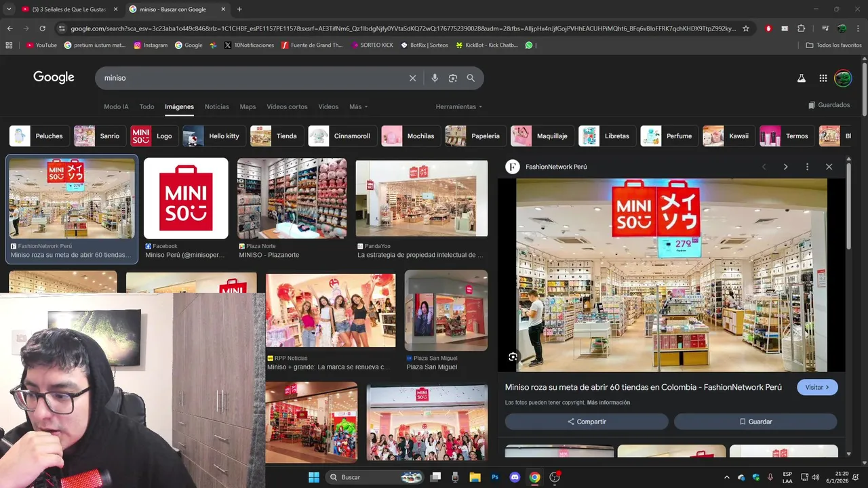The image size is (868, 488).
Task: Open Todos los favoritos folder
Action: [833, 45]
